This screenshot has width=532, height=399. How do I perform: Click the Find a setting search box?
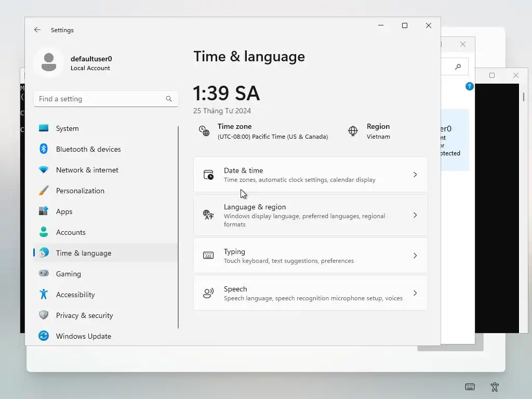click(106, 99)
